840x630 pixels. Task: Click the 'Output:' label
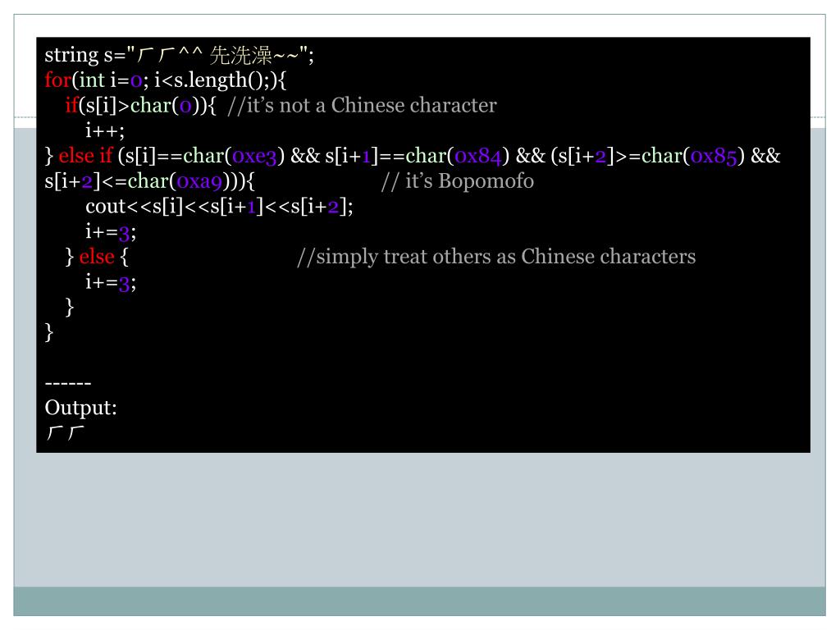[81, 409]
